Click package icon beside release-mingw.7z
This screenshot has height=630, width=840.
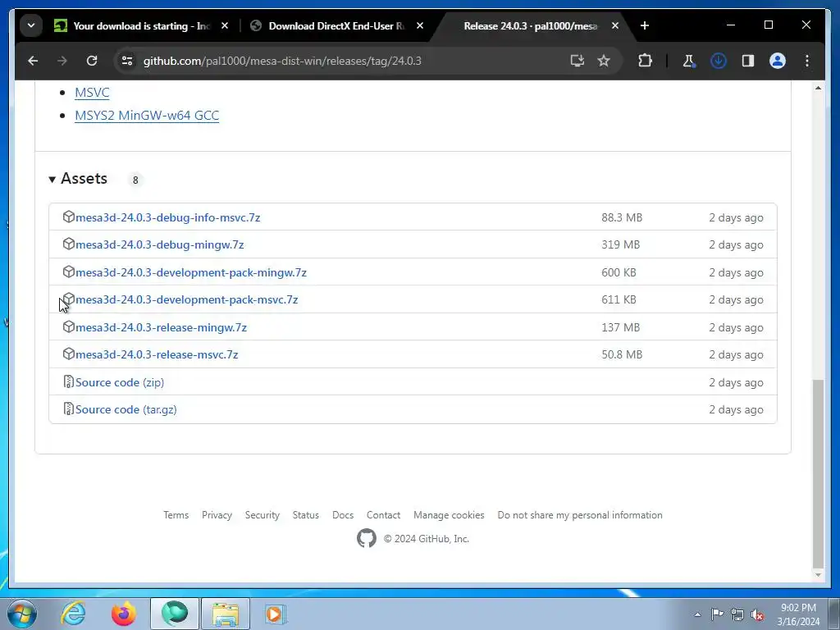[x=69, y=326]
